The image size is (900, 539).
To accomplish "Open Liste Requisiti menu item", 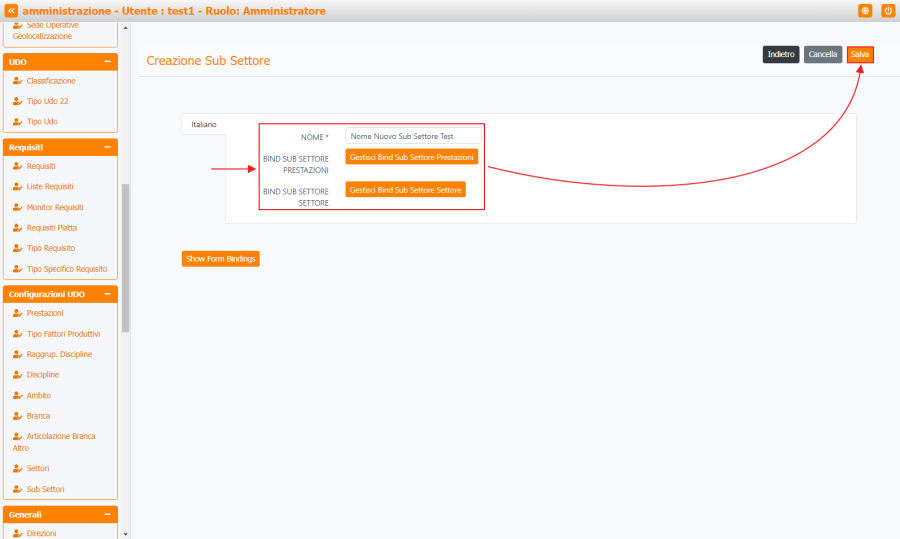I will tap(50, 187).
